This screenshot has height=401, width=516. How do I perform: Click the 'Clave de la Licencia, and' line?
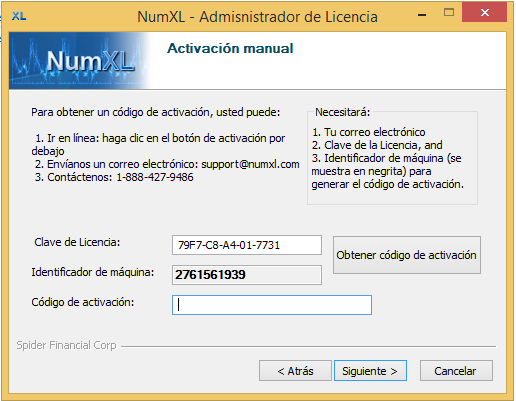(377, 145)
